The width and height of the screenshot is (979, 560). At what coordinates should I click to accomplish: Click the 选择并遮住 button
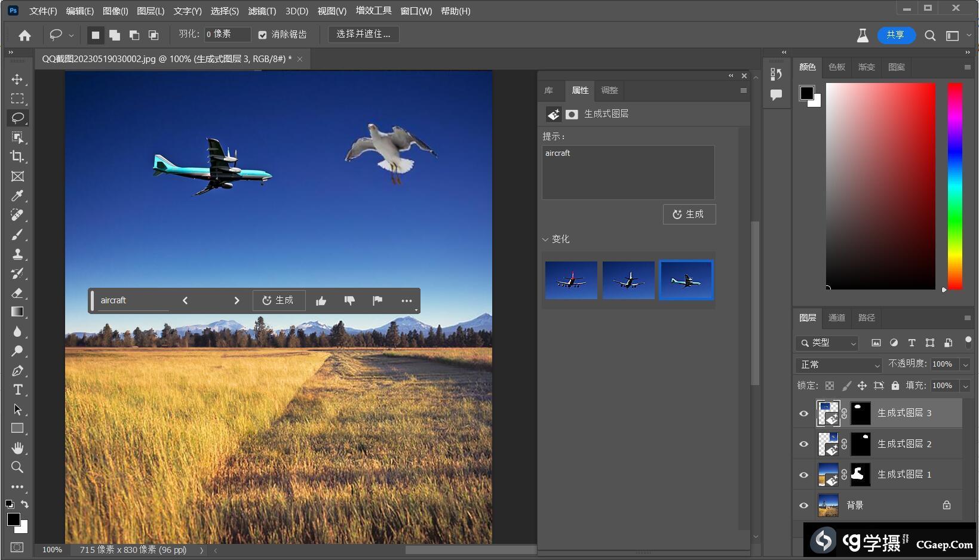(363, 35)
